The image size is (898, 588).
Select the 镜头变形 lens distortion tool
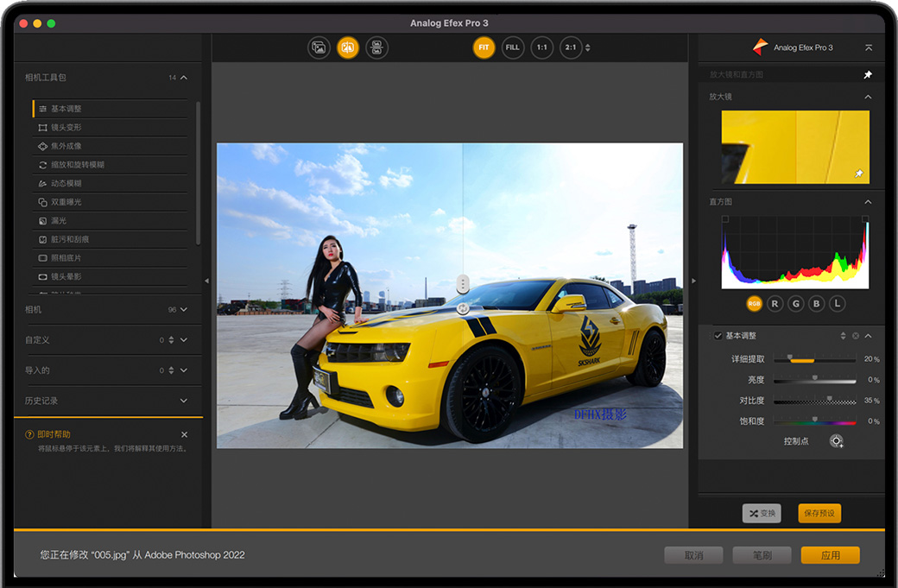66,128
